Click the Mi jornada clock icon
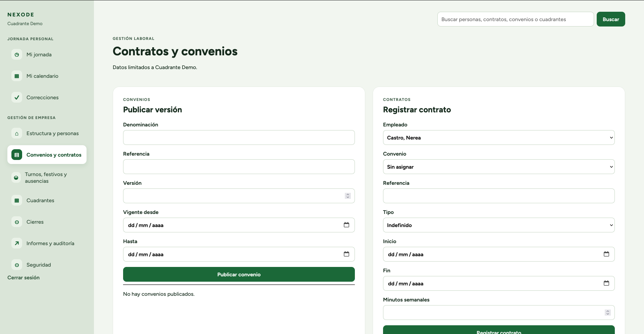644x334 pixels. point(17,54)
